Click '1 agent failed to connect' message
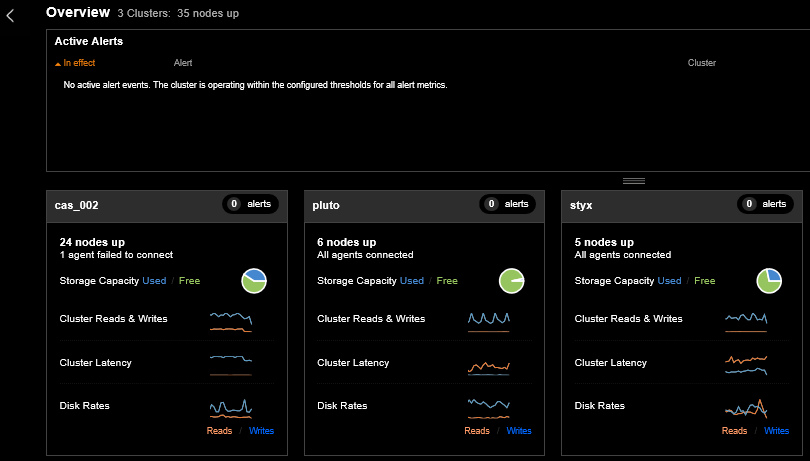This screenshot has height=461, width=810. click(116, 255)
